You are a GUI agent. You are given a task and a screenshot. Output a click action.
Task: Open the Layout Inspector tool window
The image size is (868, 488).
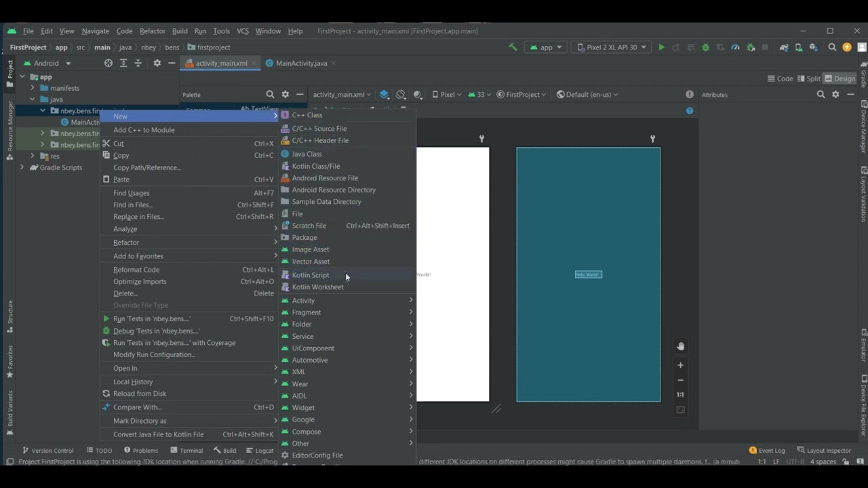(x=824, y=451)
